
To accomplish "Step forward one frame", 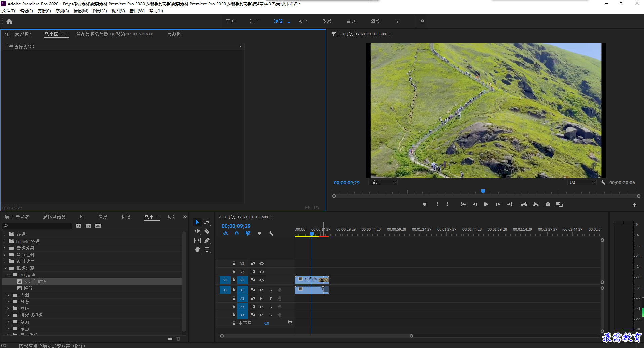I will click(x=498, y=204).
